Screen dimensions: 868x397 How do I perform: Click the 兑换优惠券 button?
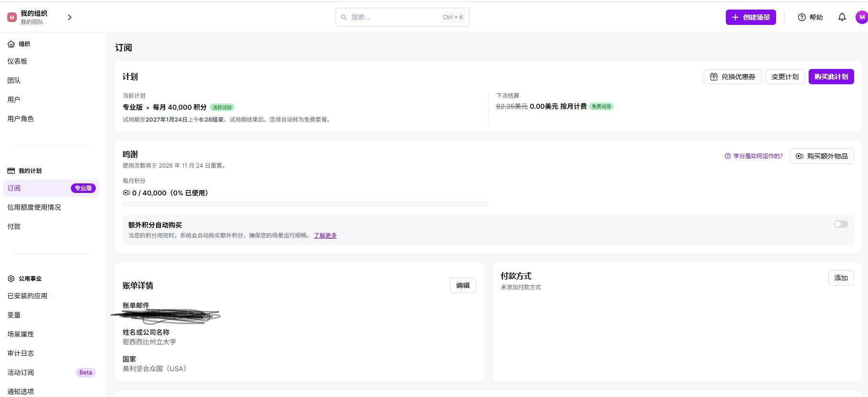coord(733,77)
